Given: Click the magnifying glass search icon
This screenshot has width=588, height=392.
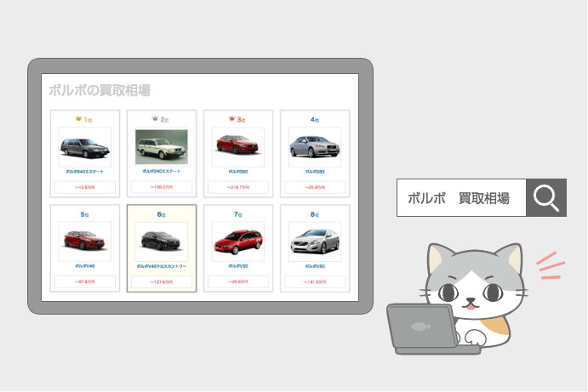Looking at the screenshot, I should (x=545, y=198).
